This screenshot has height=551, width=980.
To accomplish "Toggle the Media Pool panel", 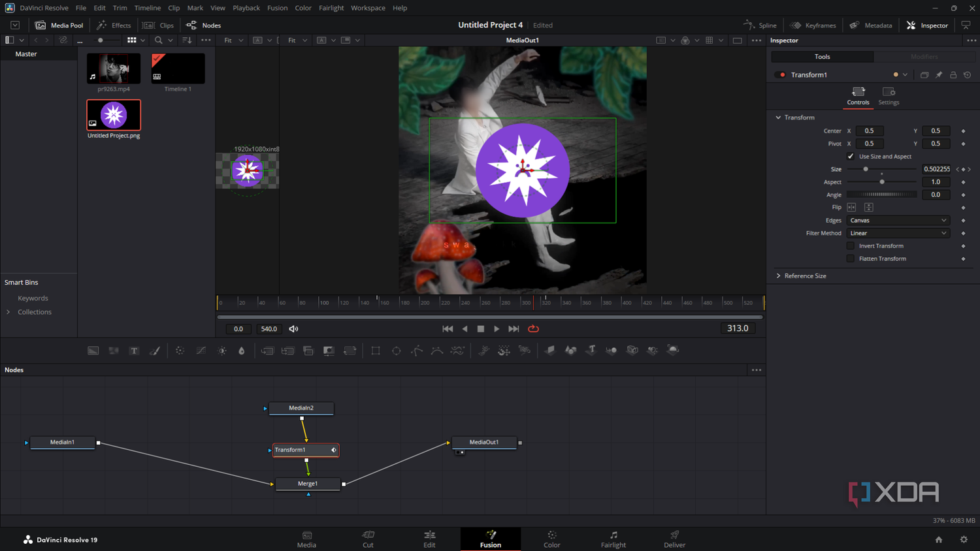I will (59, 25).
